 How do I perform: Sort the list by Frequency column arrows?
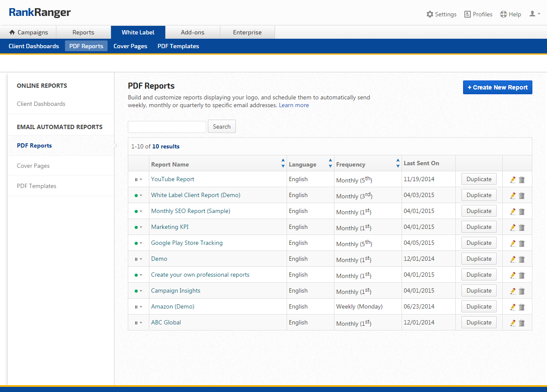click(398, 164)
